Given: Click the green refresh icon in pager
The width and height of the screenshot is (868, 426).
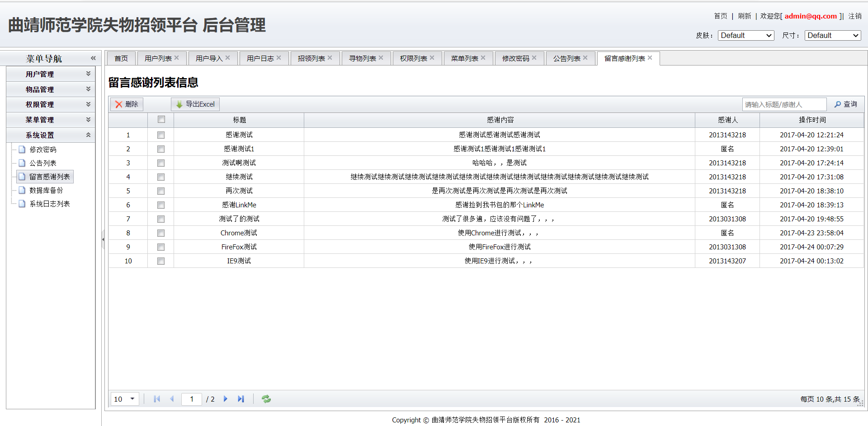Looking at the screenshot, I should tap(266, 399).
